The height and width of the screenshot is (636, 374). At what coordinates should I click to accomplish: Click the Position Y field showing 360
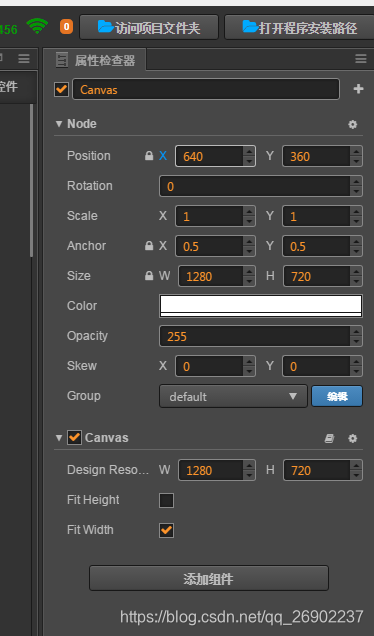click(316, 156)
